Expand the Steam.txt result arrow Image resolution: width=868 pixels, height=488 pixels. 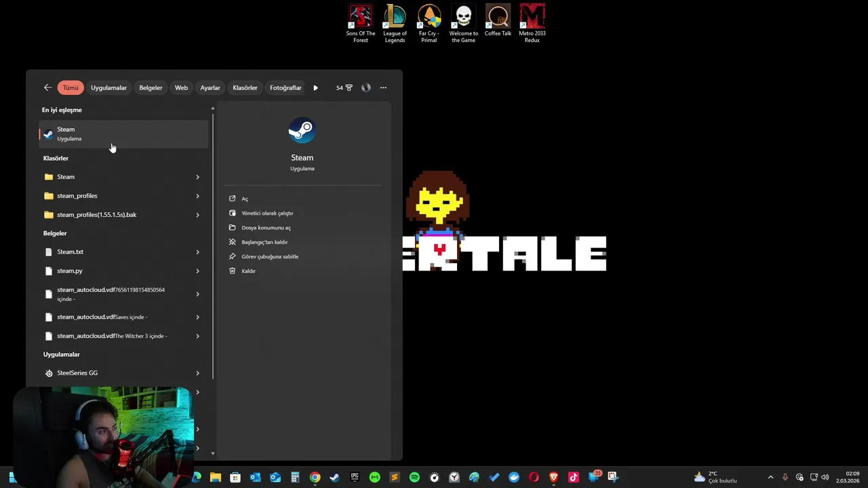tap(197, 252)
